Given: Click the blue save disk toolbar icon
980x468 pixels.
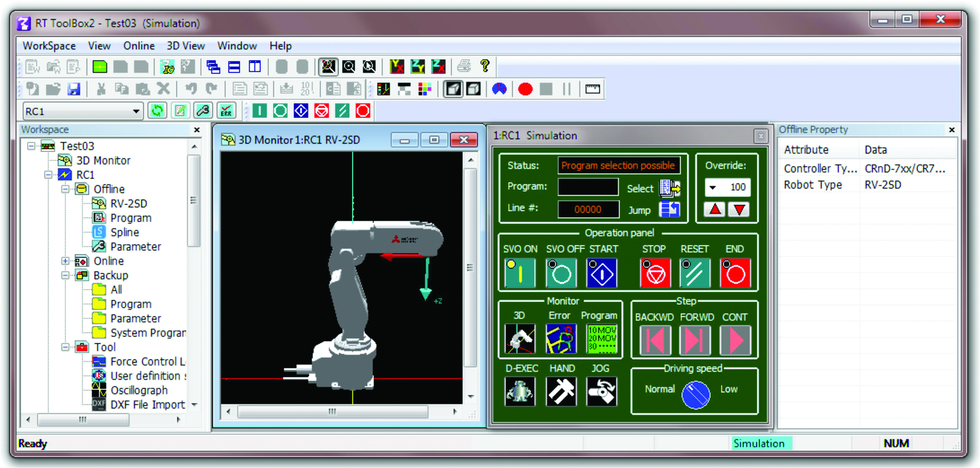Looking at the screenshot, I should (x=74, y=89).
